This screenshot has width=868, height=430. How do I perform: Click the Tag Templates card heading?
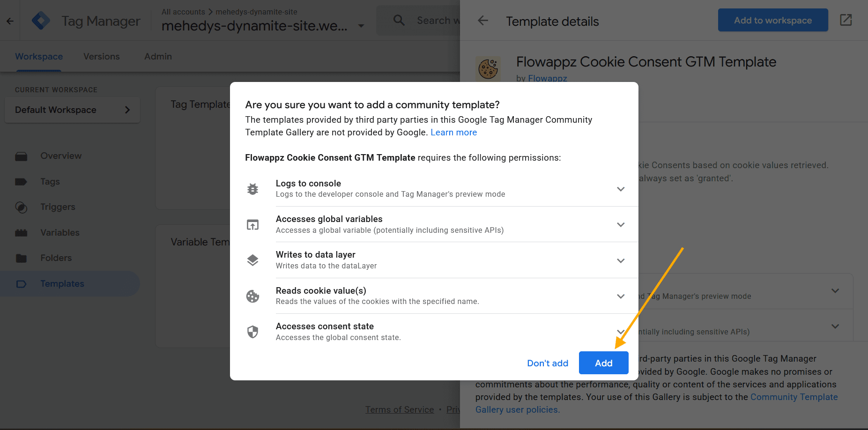200,104
